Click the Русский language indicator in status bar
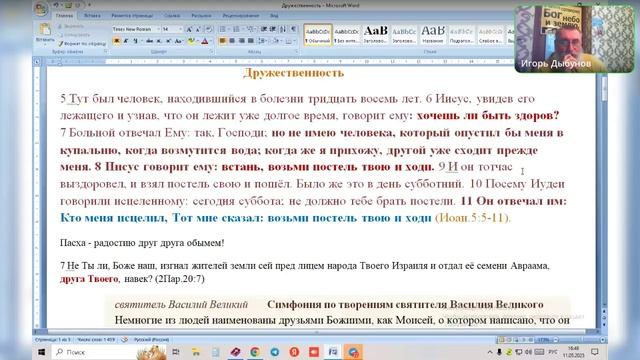The image size is (640, 360). click(x=151, y=340)
